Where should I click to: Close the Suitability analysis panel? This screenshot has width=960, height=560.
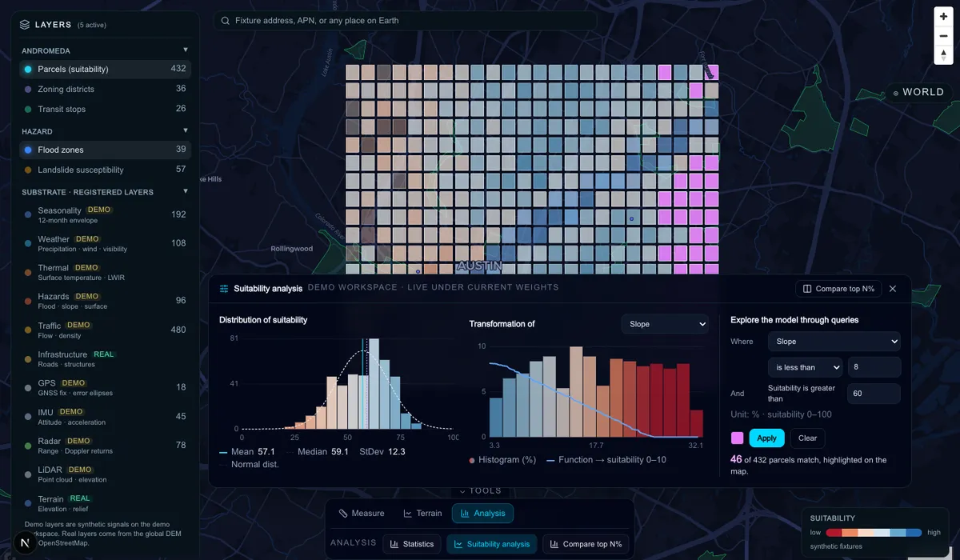coord(893,289)
